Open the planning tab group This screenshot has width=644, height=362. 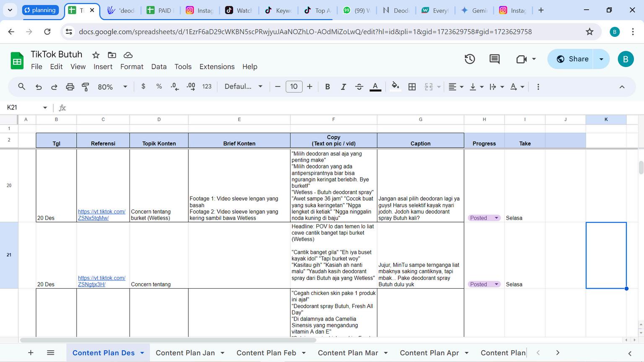click(x=40, y=10)
